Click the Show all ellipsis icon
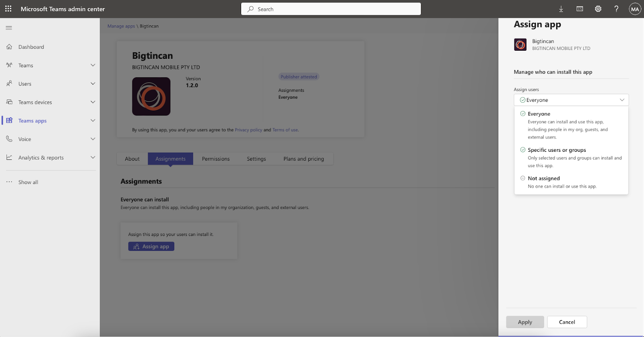The height and width of the screenshot is (337, 644). tap(9, 182)
